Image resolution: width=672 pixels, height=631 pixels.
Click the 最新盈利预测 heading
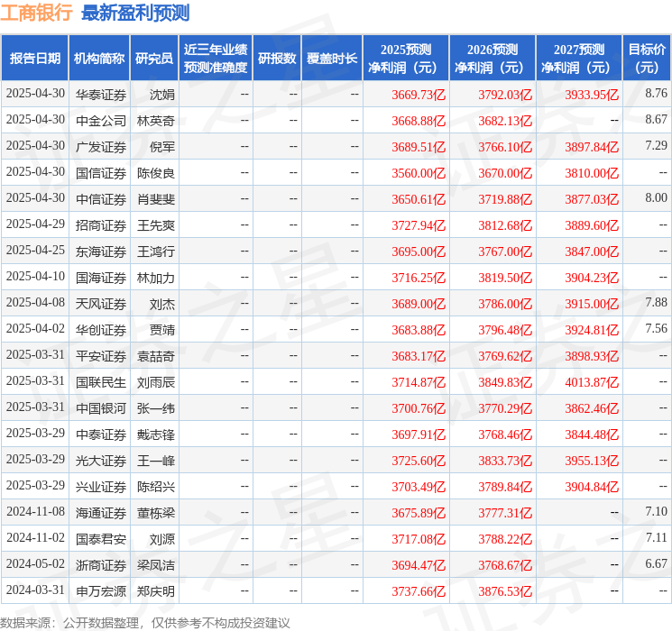pos(135,13)
